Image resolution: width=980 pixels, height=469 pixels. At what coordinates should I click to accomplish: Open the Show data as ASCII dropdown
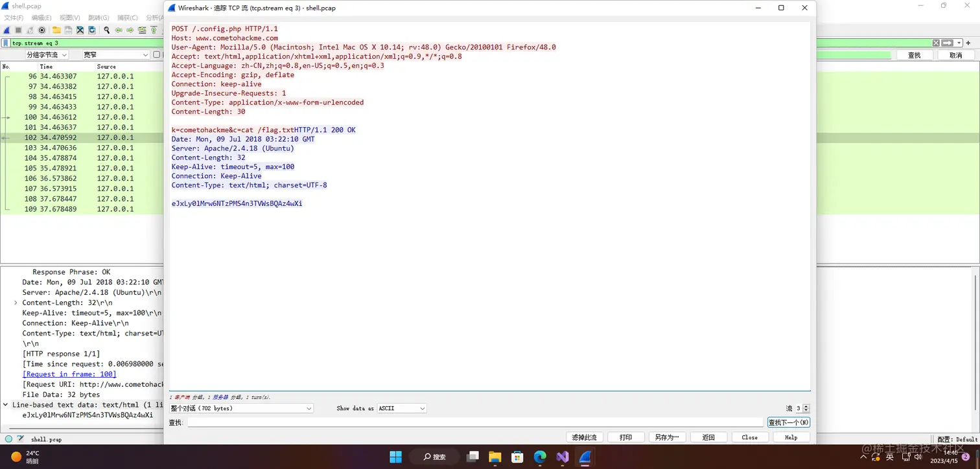click(402, 408)
